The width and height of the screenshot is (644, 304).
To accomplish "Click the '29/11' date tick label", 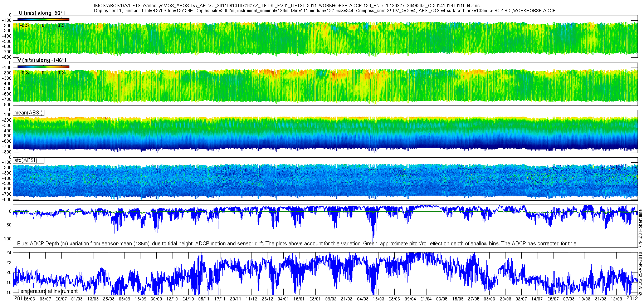I will 235,299.
